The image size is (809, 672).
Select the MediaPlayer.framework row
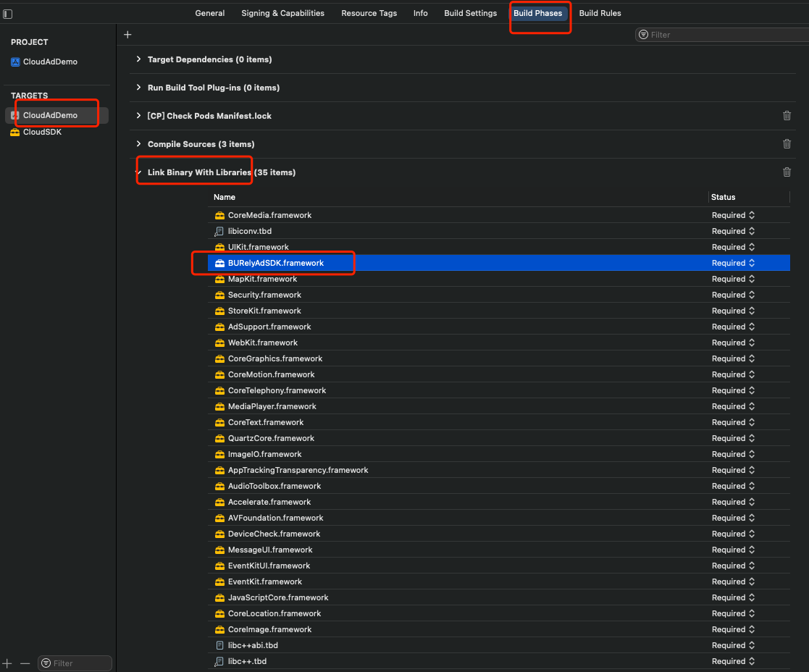pyautogui.click(x=499, y=407)
